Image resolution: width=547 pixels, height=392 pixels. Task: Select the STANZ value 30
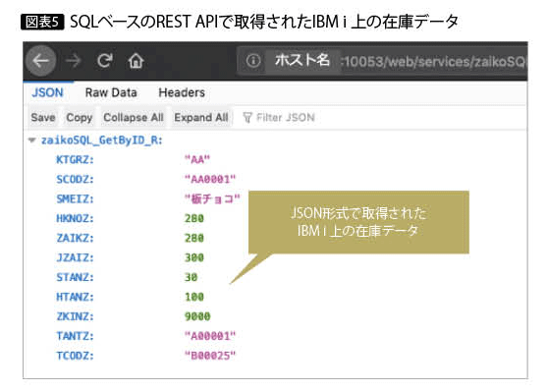191,277
